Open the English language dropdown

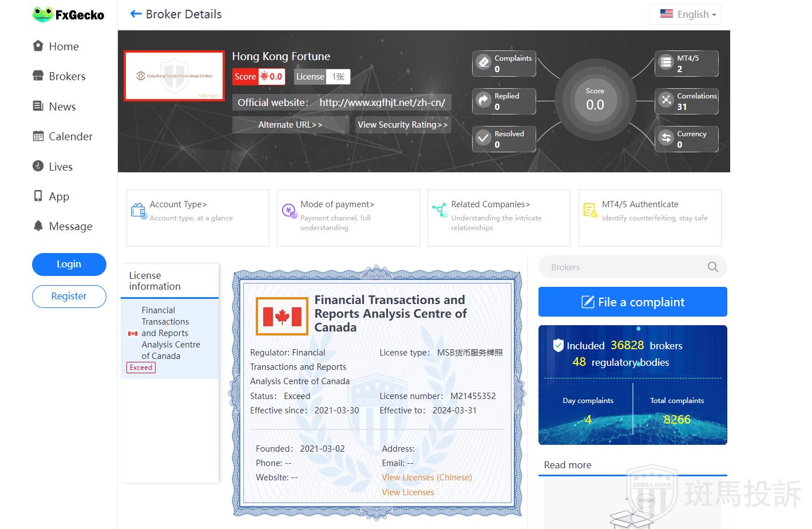[686, 14]
